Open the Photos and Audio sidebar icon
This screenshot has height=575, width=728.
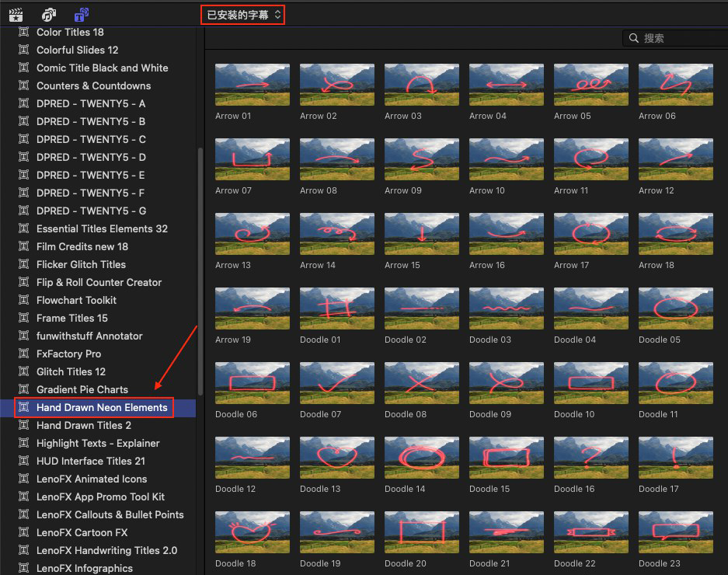point(49,15)
